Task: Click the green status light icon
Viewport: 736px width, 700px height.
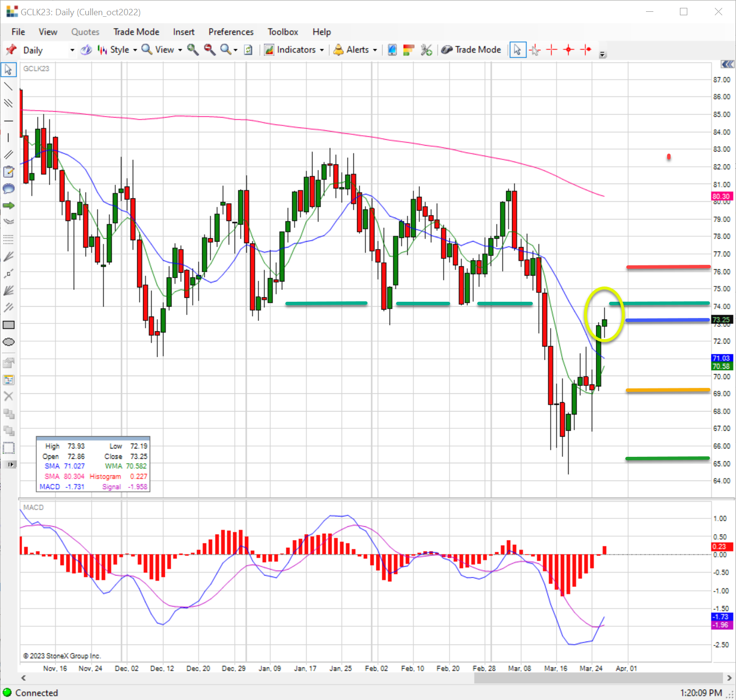Action: (x=7, y=693)
